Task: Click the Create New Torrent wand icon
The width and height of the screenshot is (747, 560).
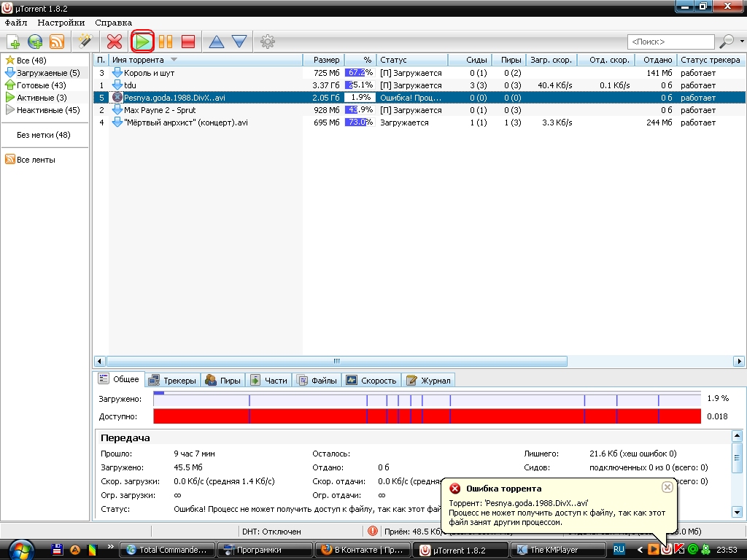Action: point(85,42)
